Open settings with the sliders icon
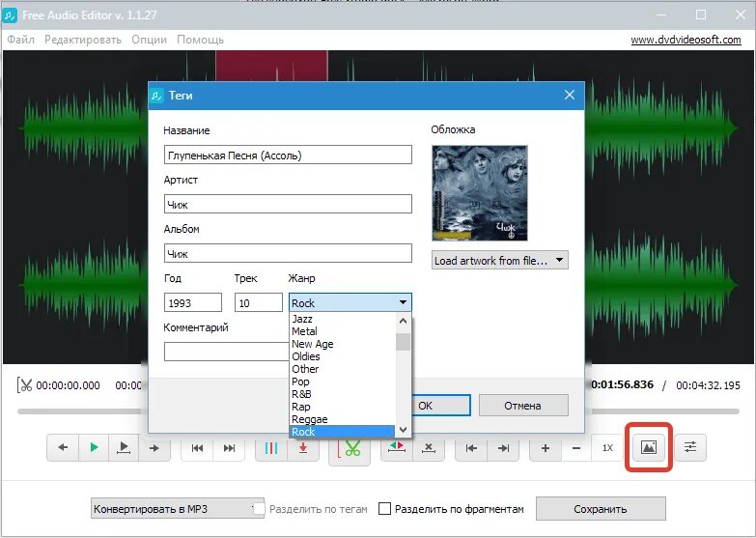The height and width of the screenshot is (538, 756). click(x=690, y=447)
